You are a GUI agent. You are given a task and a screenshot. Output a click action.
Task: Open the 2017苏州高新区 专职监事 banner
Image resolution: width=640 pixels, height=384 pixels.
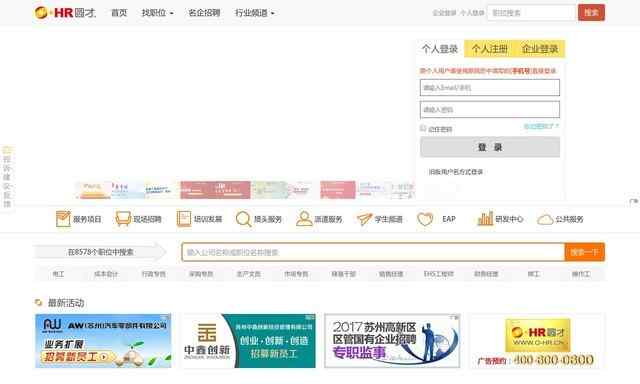[x=392, y=341]
